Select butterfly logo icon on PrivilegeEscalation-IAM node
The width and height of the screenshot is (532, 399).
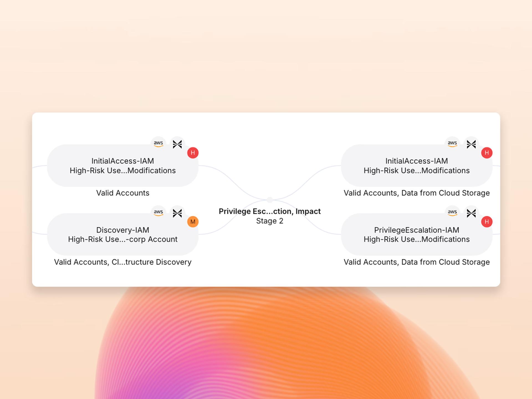point(471,213)
